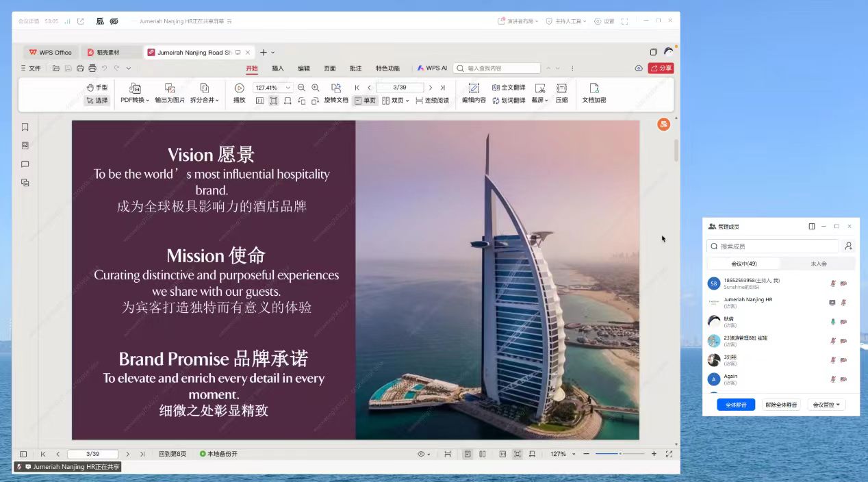Click the zoom in magnifier in the toolbar
The height and width of the screenshot is (482, 868).
pyautogui.click(x=316, y=88)
